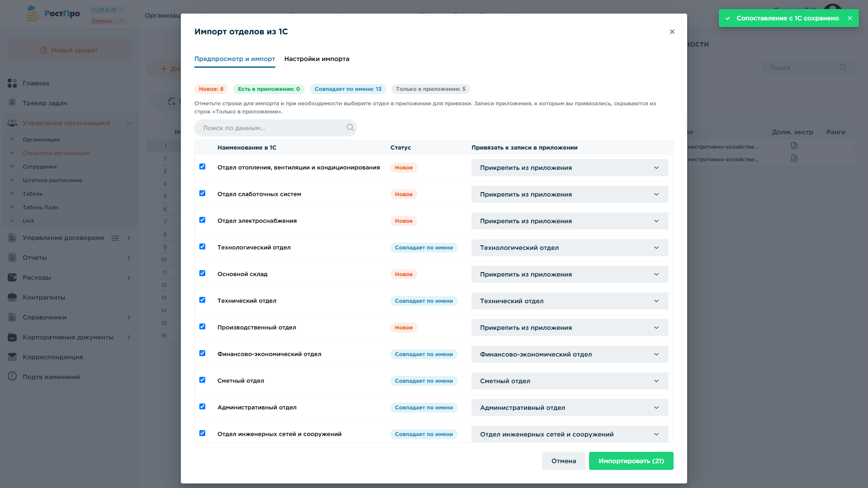Uncheck 'Сметный отдел' row

point(203,380)
